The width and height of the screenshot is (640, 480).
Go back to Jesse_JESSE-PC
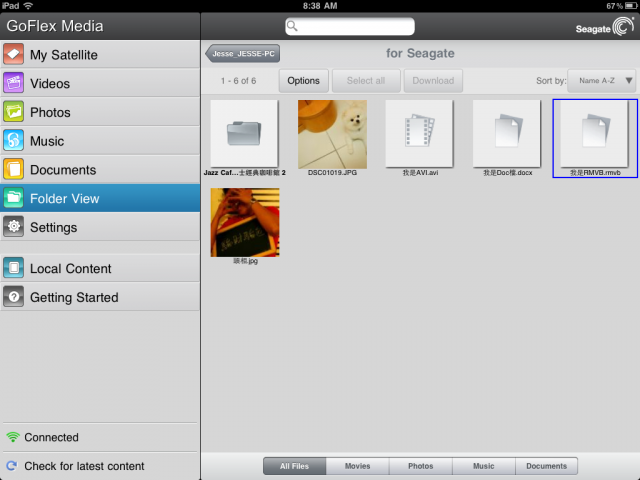(243, 53)
